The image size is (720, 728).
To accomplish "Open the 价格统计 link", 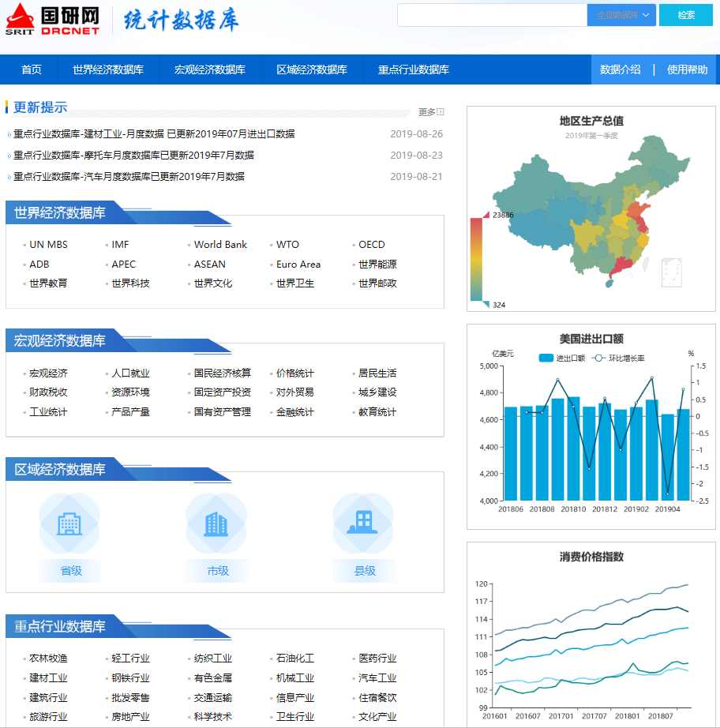I will click(x=295, y=373).
